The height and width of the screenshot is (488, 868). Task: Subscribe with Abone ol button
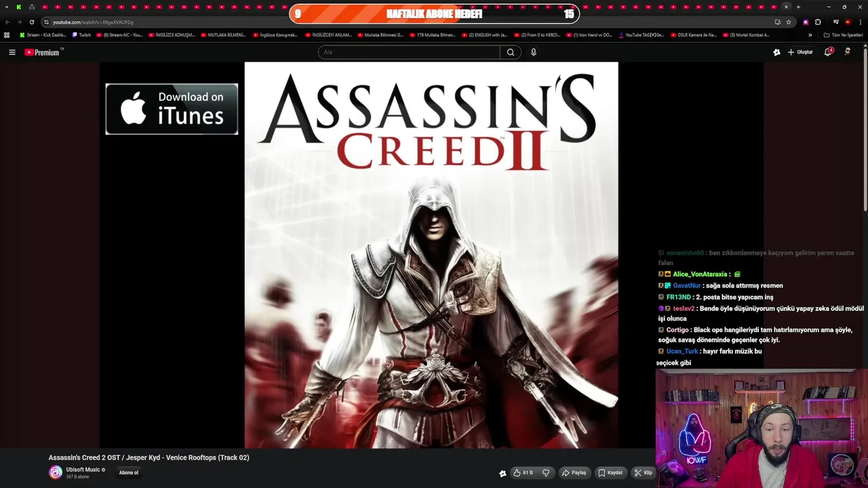tap(129, 473)
